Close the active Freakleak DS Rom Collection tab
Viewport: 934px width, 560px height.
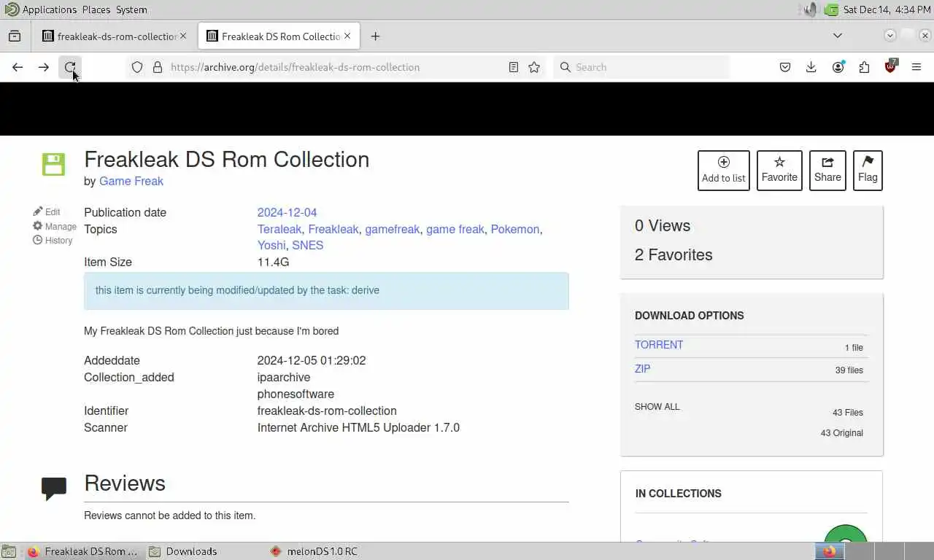pyautogui.click(x=347, y=36)
